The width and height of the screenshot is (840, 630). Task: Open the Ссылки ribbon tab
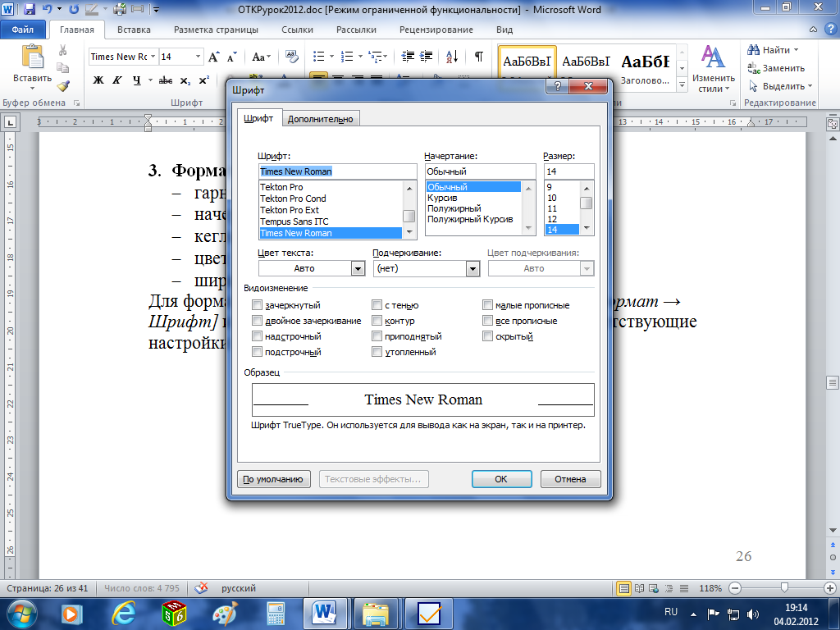(x=297, y=30)
